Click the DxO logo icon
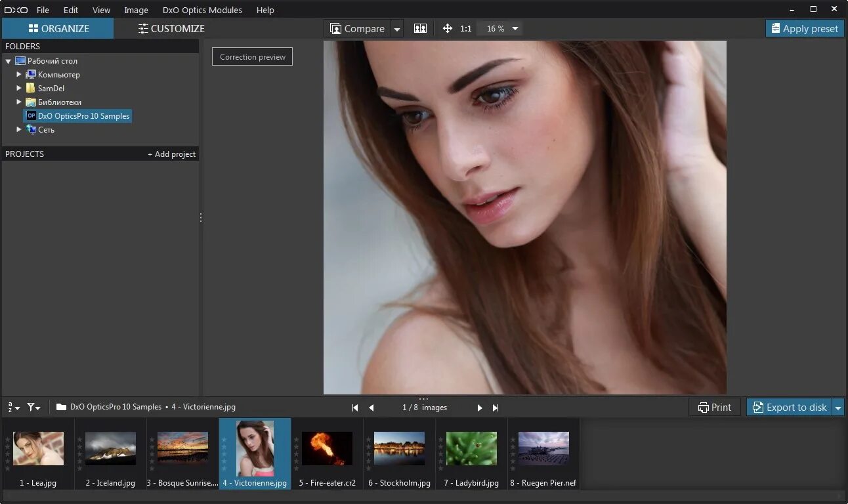The image size is (848, 504). [17, 10]
